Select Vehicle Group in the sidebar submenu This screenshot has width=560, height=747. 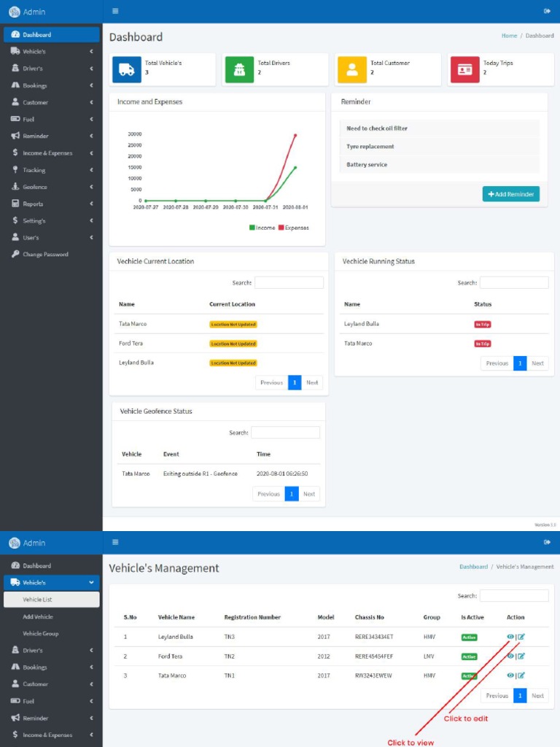point(40,633)
